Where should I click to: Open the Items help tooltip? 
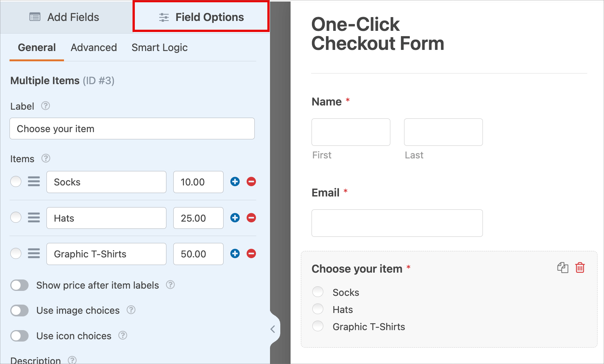(45, 158)
